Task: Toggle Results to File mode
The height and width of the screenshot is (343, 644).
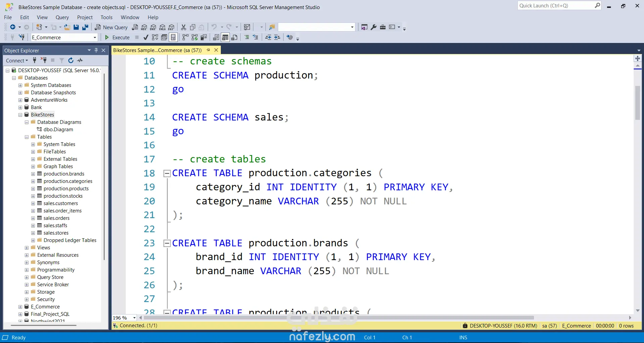Action: click(235, 37)
